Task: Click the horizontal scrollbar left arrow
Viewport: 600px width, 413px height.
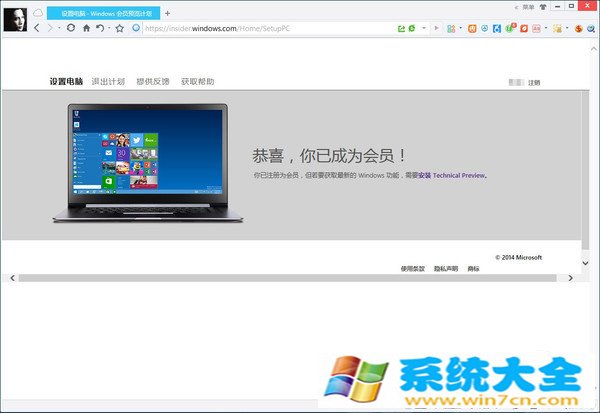Action: click(x=13, y=278)
